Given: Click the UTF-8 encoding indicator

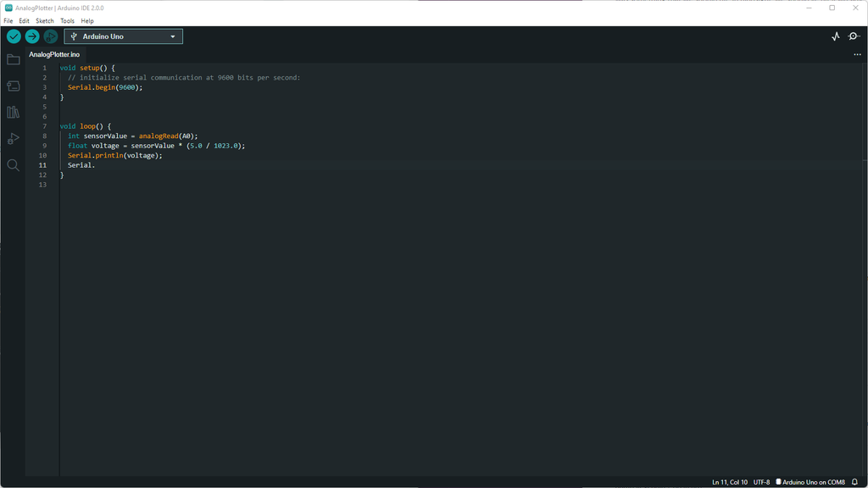Looking at the screenshot, I should [x=761, y=481].
